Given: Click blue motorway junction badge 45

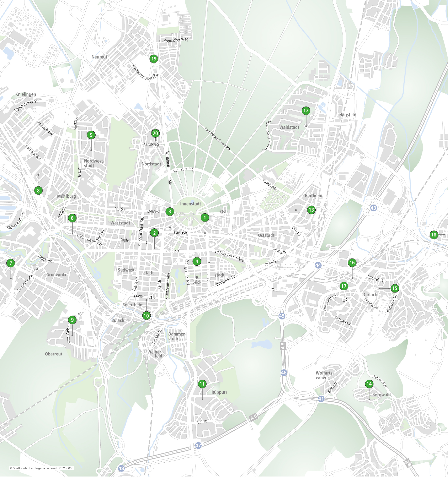Looking at the screenshot, I should point(282,316).
